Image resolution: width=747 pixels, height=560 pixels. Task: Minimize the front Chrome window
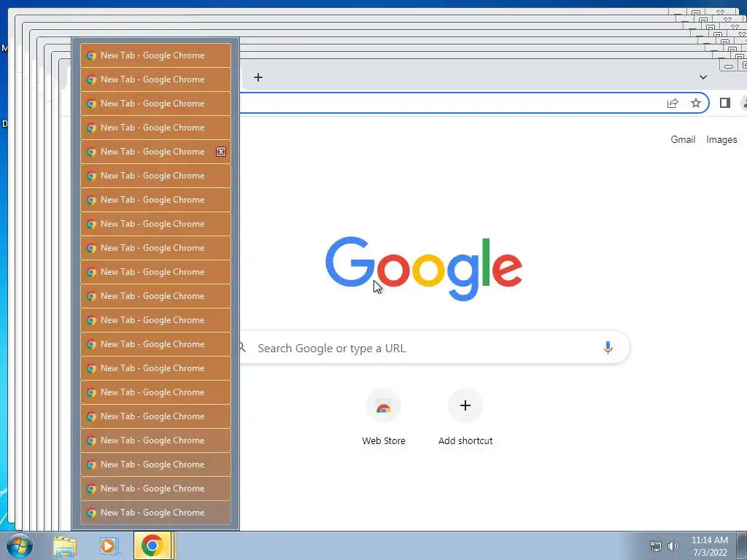[x=729, y=66]
